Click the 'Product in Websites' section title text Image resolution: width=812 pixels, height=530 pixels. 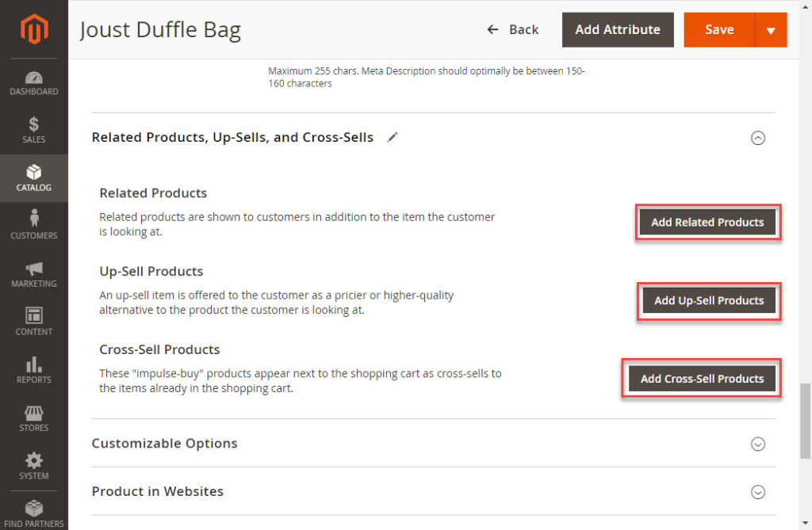(158, 491)
